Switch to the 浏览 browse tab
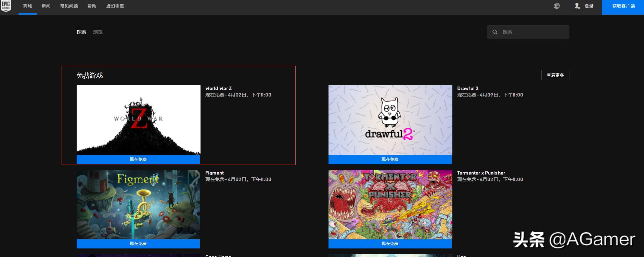Viewport: 644px width, 257px height. click(98, 32)
